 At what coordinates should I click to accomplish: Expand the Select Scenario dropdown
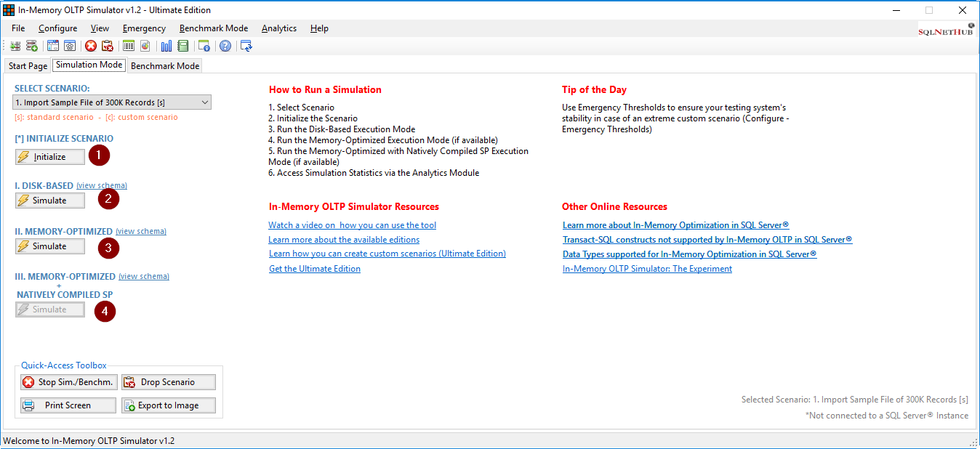pyautogui.click(x=113, y=102)
